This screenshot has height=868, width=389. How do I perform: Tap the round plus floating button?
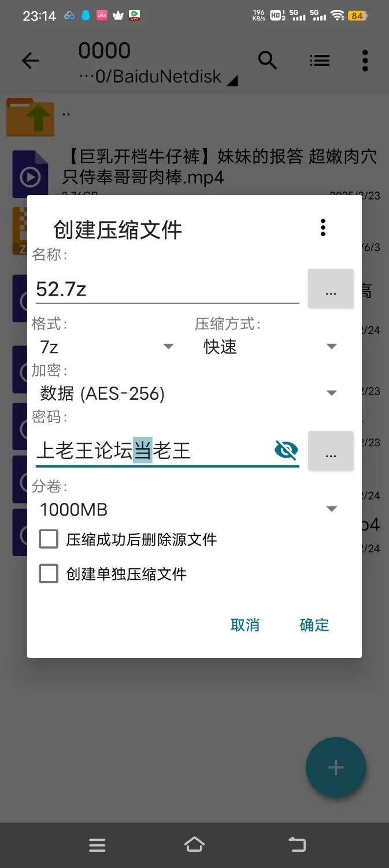click(336, 767)
